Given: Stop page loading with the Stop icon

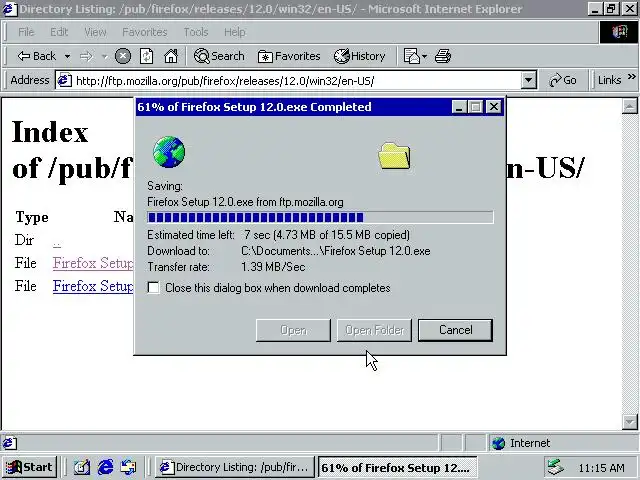Looking at the screenshot, I should point(123,56).
